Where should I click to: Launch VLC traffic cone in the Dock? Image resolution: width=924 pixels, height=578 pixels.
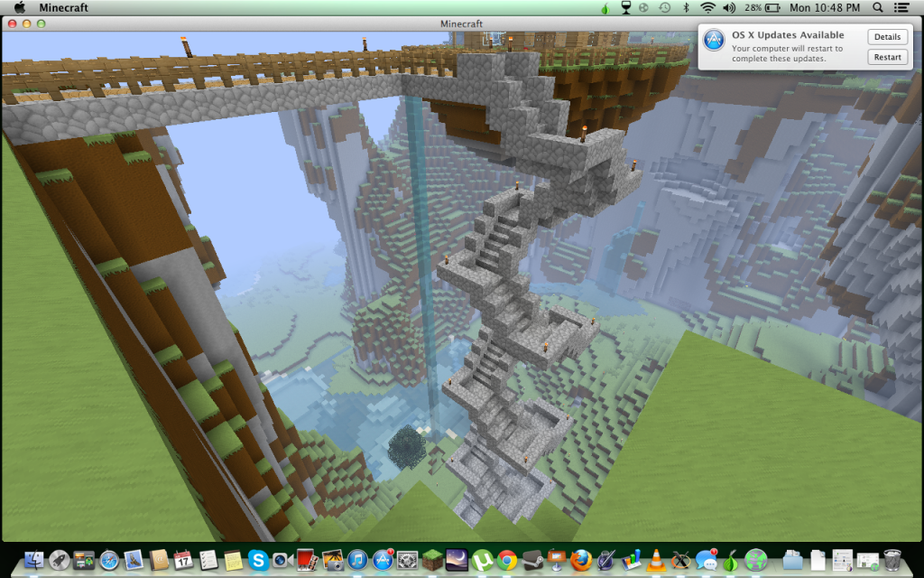655,560
